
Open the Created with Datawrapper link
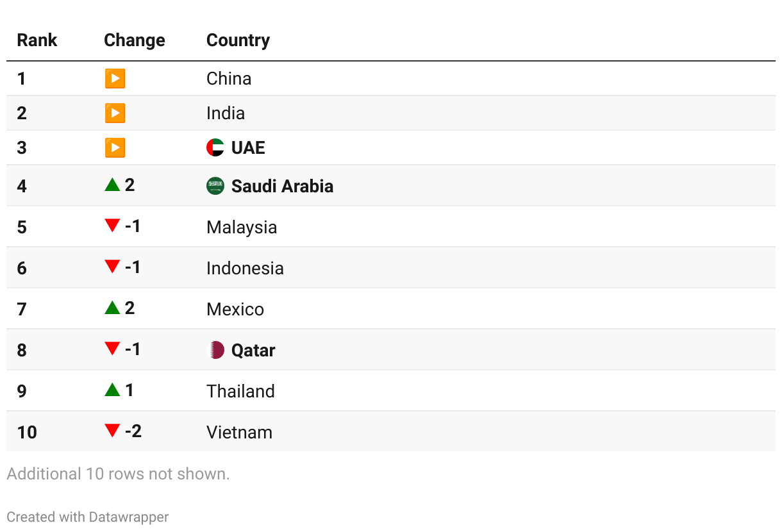click(x=88, y=517)
